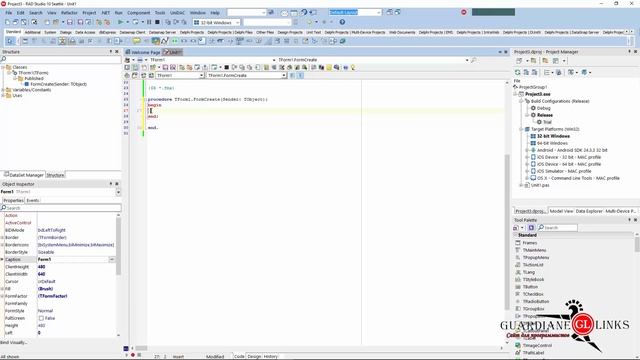Screen dimensions: 640x360
Task: Click the black Stop program icon
Action: point(157,22)
